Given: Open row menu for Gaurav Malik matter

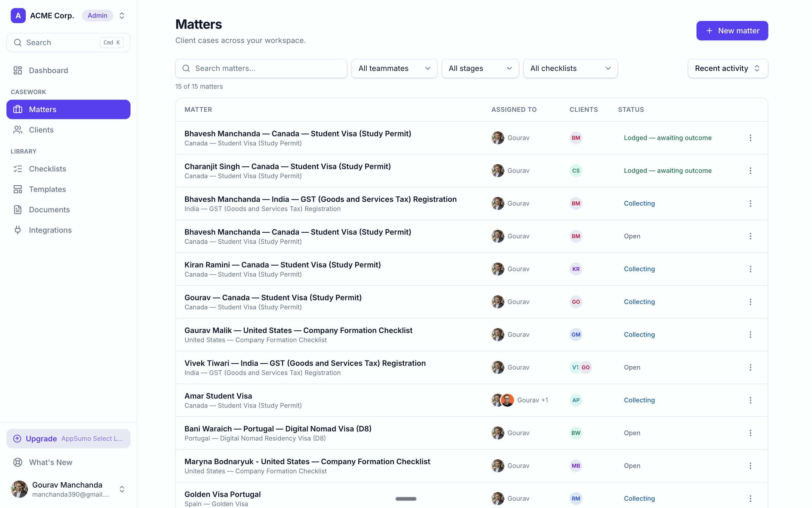Looking at the screenshot, I should coord(750,335).
